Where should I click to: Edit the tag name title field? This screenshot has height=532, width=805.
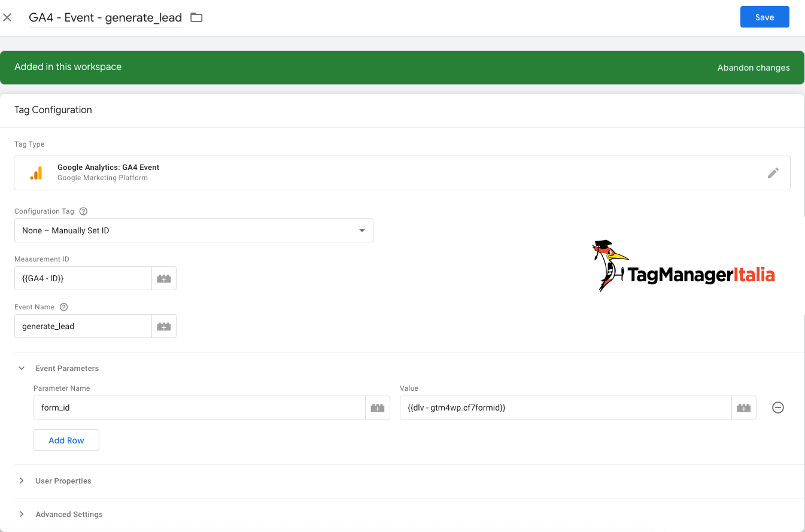coord(105,17)
